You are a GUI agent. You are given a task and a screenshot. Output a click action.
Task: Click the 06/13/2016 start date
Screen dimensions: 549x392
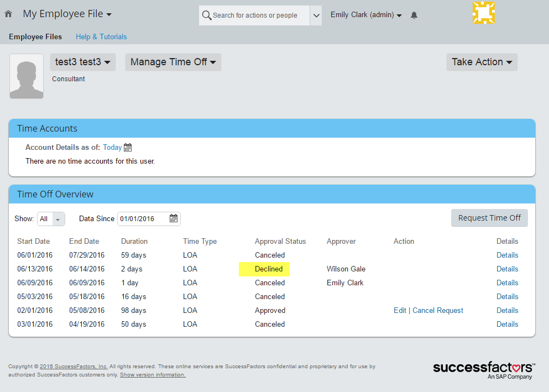pyautogui.click(x=35, y=269)
